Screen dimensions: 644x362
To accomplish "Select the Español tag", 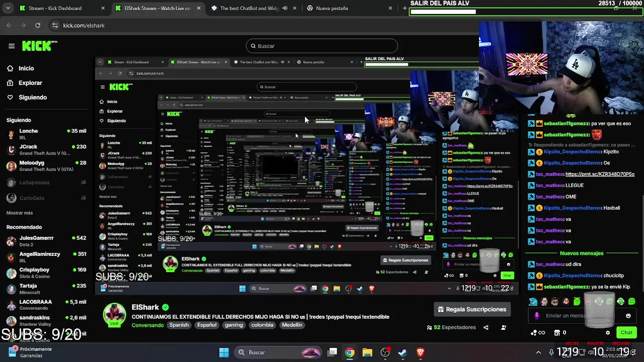I will 207,325.
